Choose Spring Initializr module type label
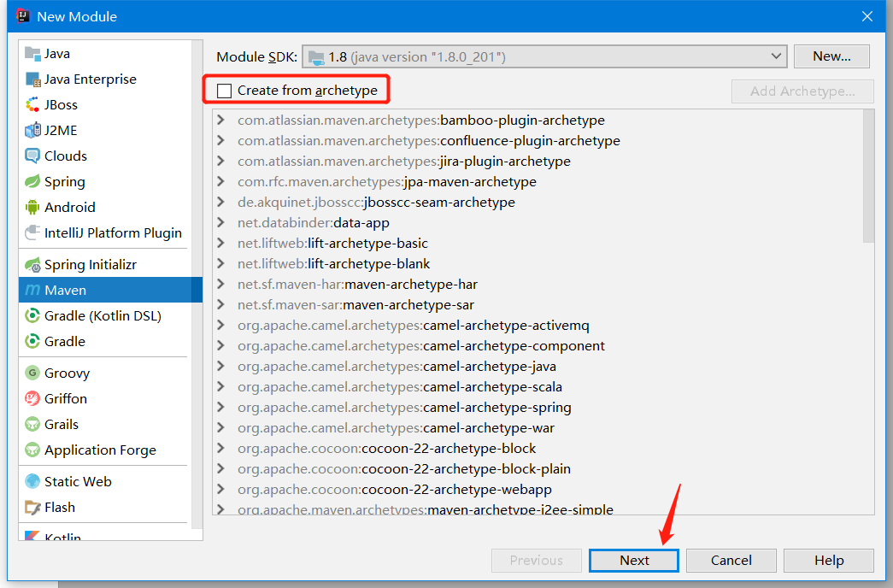 point(91,265)
